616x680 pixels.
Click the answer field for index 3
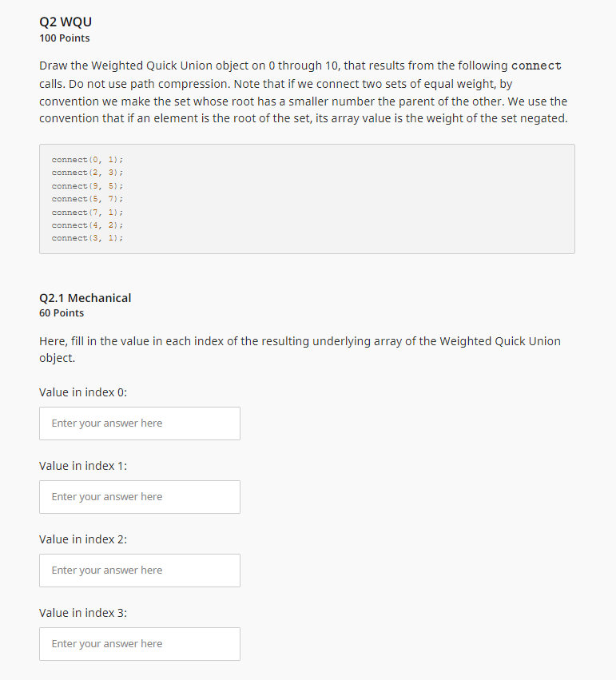pos(139,643)
